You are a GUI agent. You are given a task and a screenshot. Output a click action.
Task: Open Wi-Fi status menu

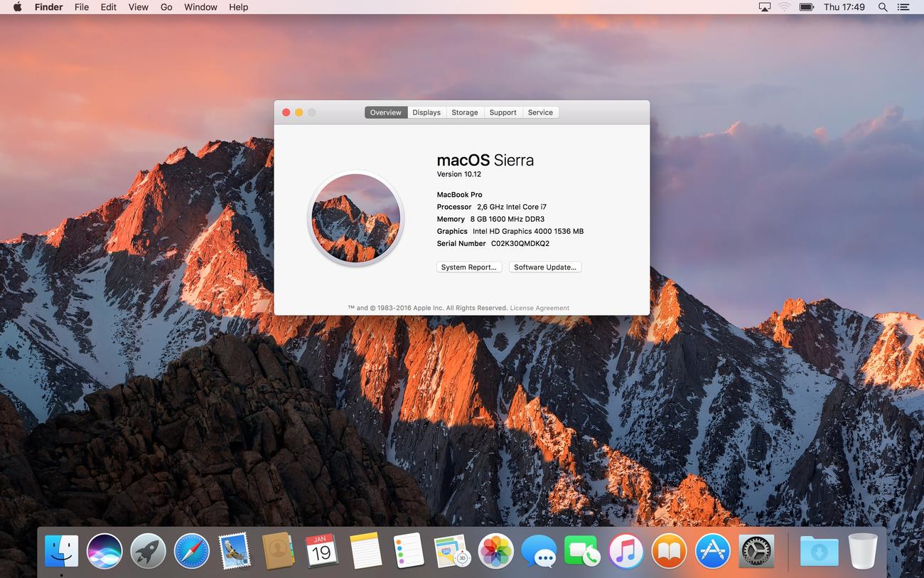pos(785,7)
